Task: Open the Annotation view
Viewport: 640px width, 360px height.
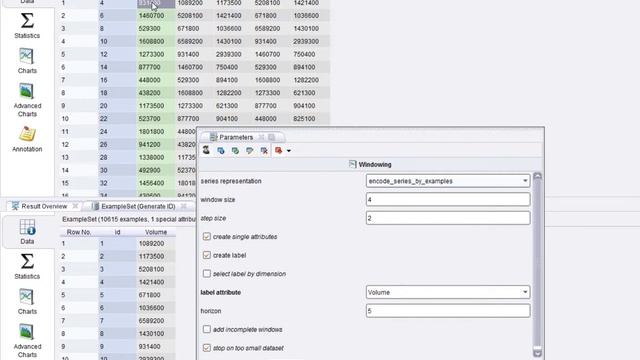Action: (27, 139)
